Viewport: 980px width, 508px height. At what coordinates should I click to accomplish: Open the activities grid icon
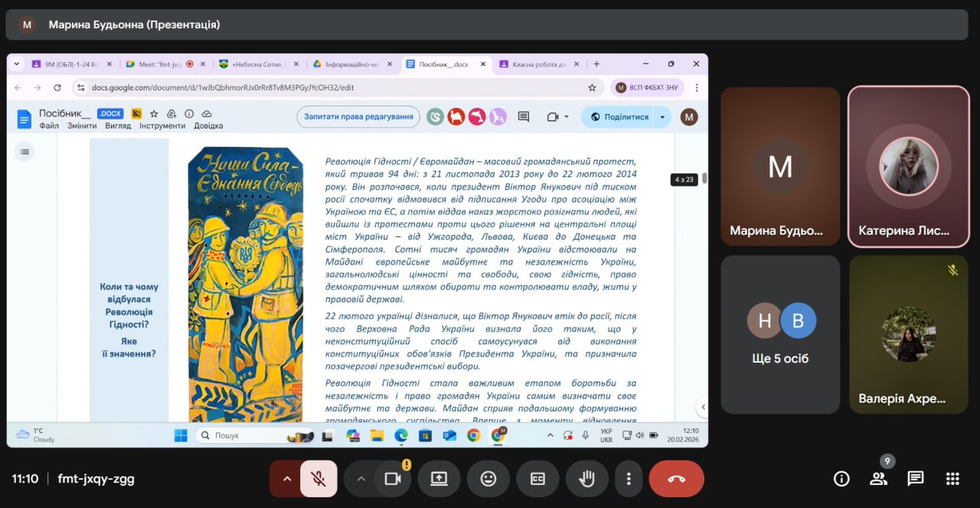click(952, 479)
